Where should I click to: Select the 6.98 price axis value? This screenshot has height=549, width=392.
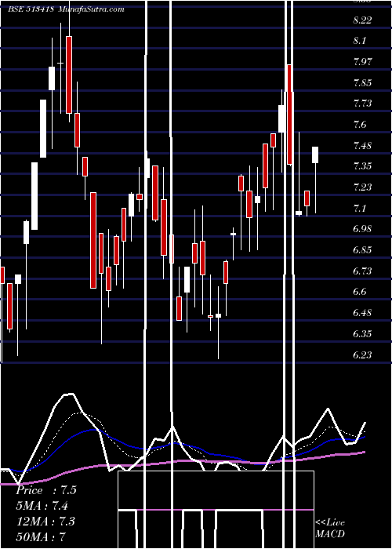[x=362, y=229]
